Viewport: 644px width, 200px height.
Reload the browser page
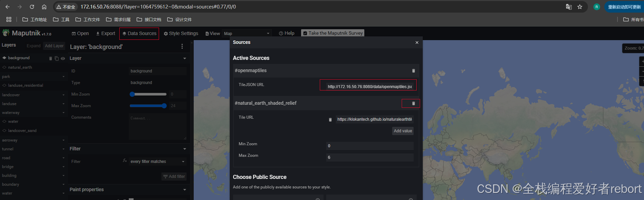32,7
